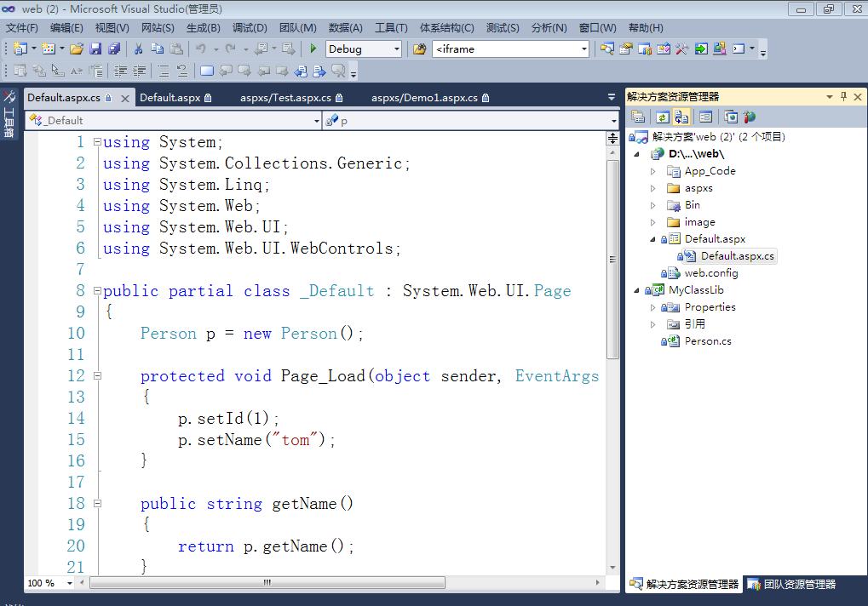Increase indent with the indent icon
The height and width of the screenshot is (606, 868).
(x=139, y=71)
